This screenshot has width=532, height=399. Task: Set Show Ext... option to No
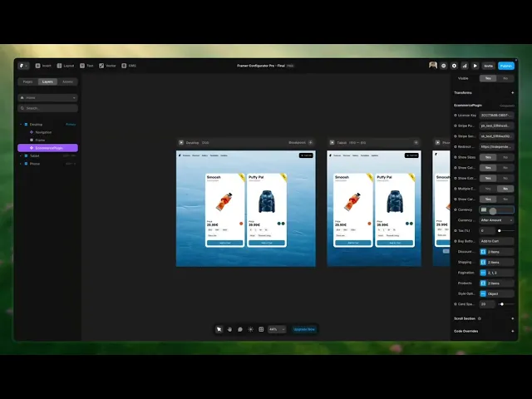pyautogui.click(x=505, y=179)
